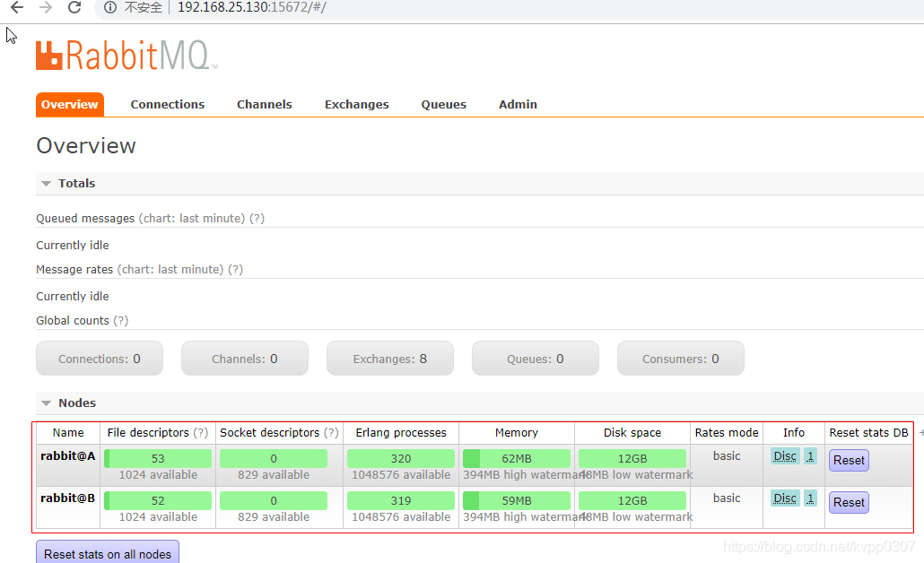Focus the address bar URL 192.168.25.130:15672

tap(251, 8)
